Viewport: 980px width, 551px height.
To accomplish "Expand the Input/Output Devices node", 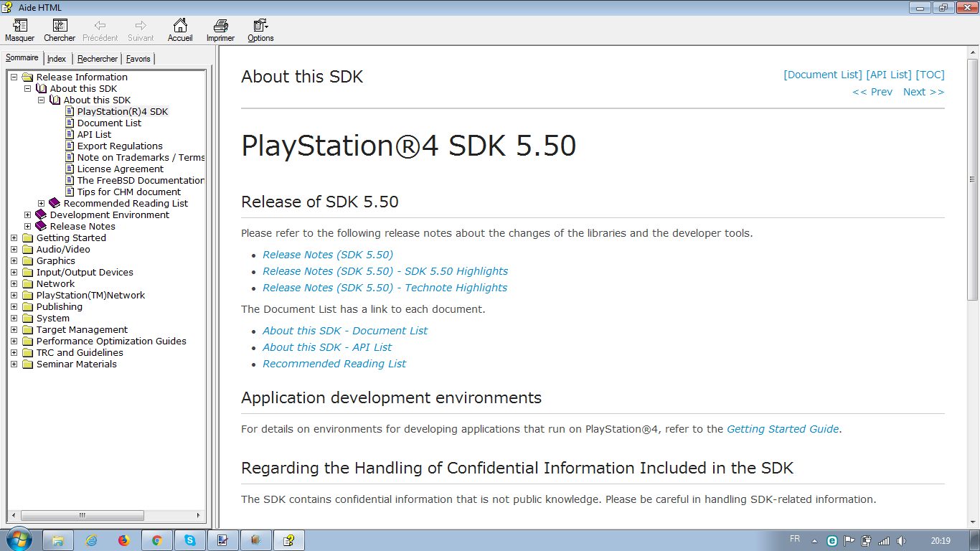I will [x=14, y=272].
